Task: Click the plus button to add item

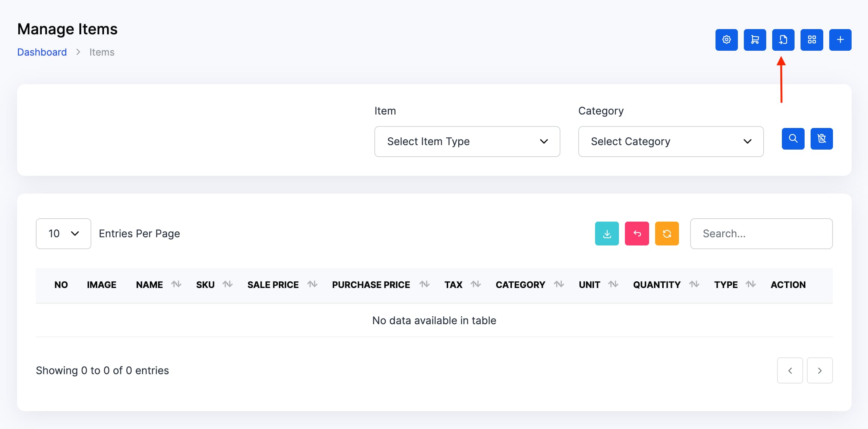Action: tap(840, 40)
